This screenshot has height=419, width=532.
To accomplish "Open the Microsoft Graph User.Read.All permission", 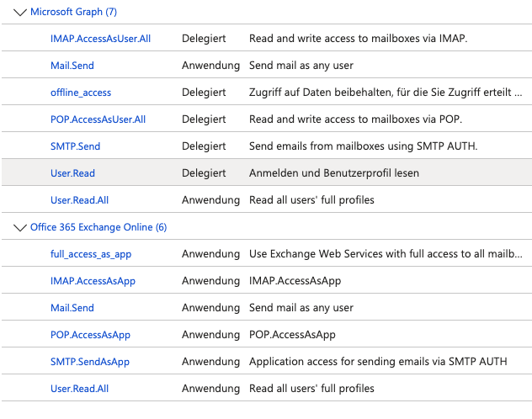I will 79,200.
